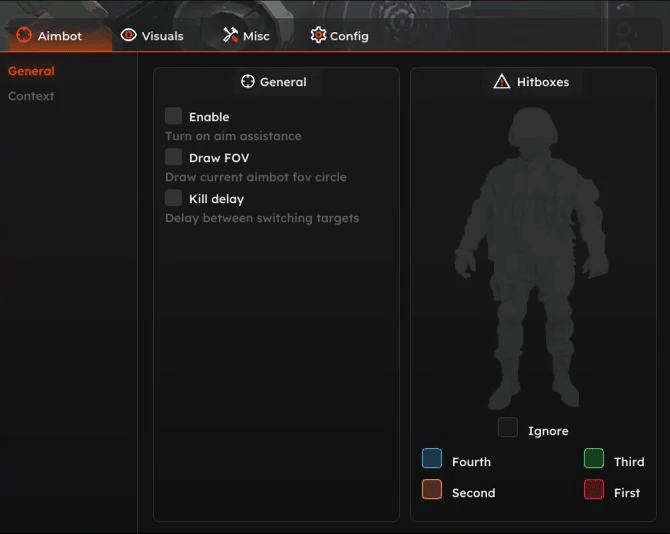Open the Context section in the sidebar
The height and width of the screenshot is (534, 670).
(x=31, y=96)
